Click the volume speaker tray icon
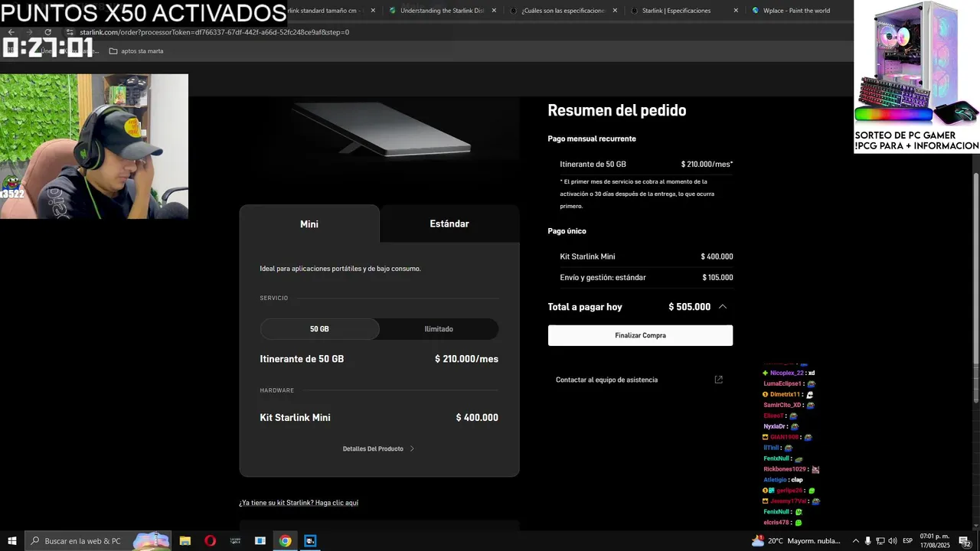The height and width of the screenshot is (551, 980). [892, 541]
